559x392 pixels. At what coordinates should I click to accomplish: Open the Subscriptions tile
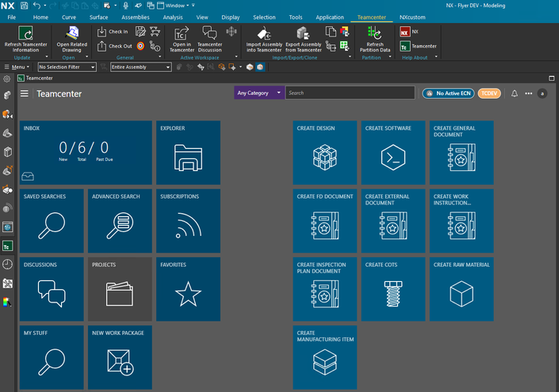(188, 221)
